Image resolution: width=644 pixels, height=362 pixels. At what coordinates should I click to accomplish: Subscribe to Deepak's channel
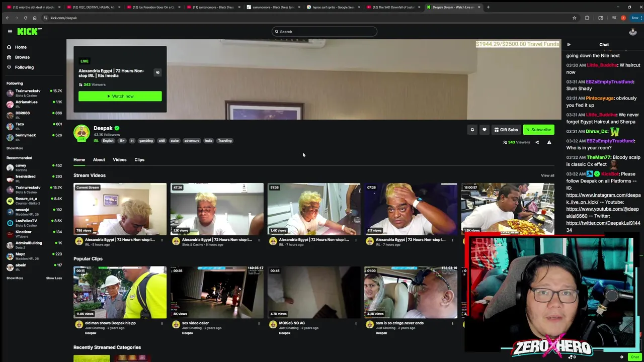538,130
